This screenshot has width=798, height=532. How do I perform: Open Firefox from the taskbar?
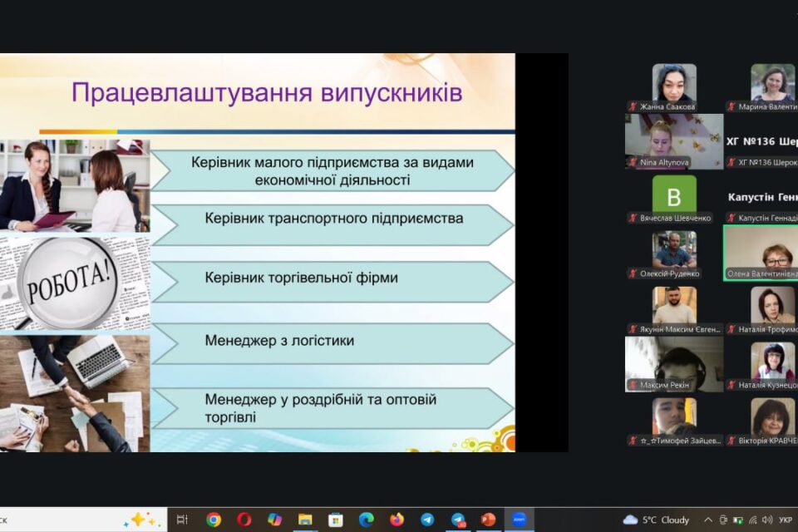(397, 520)
